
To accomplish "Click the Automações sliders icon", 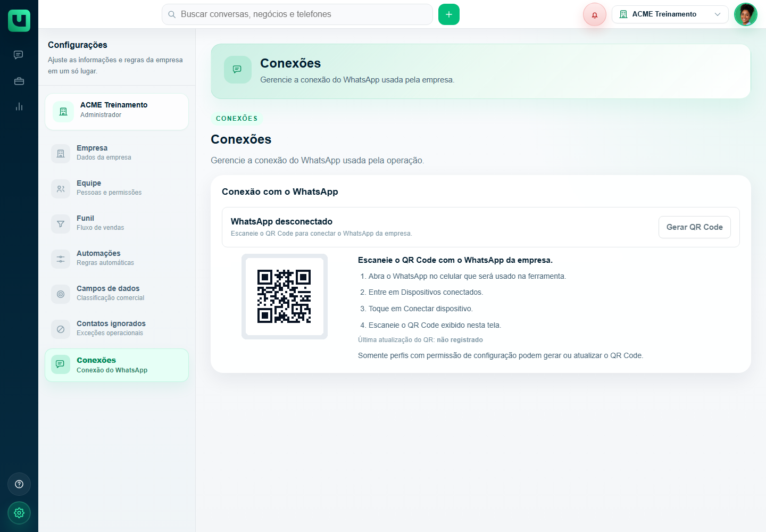I will coord(61,259).
